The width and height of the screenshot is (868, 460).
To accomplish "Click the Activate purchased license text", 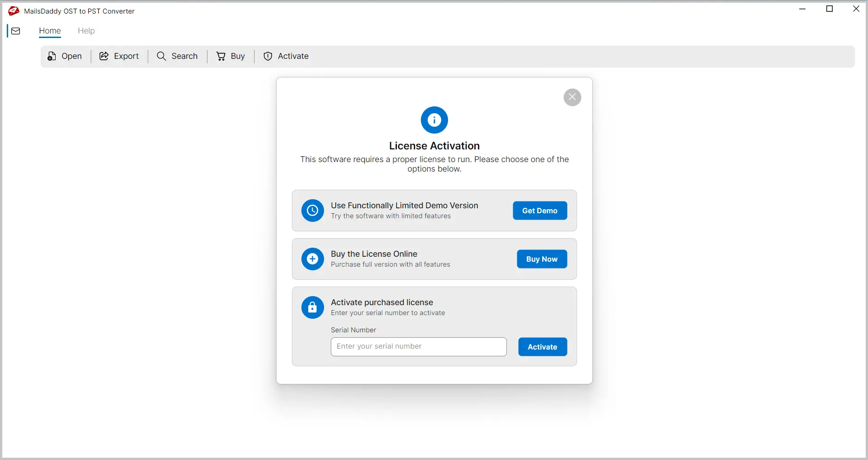I will (382, 302).
